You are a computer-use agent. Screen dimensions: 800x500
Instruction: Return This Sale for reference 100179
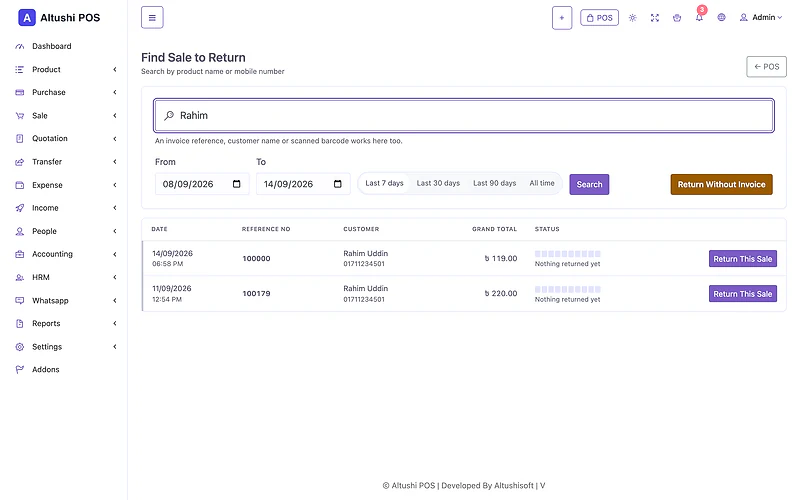(x=743, y=294)
